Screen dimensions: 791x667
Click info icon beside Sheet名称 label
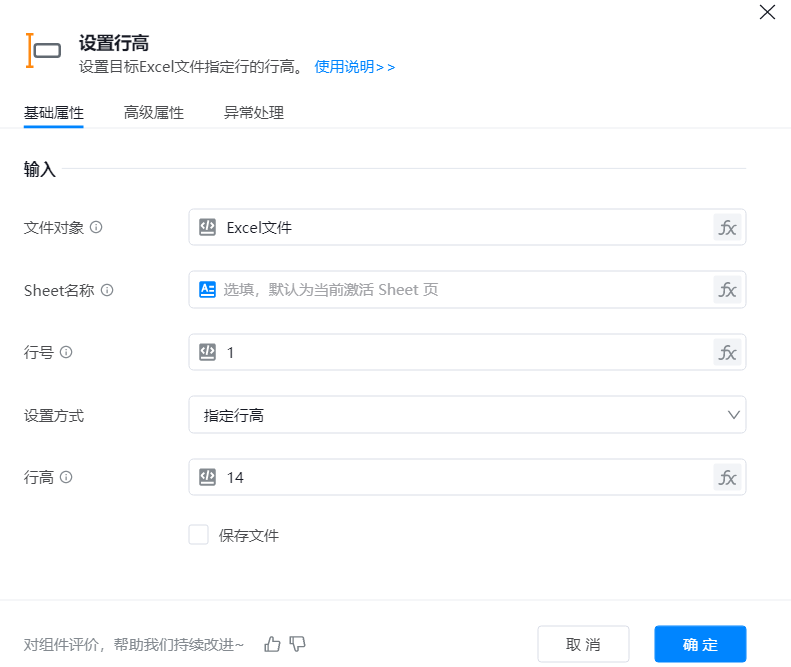coord(107,290)
